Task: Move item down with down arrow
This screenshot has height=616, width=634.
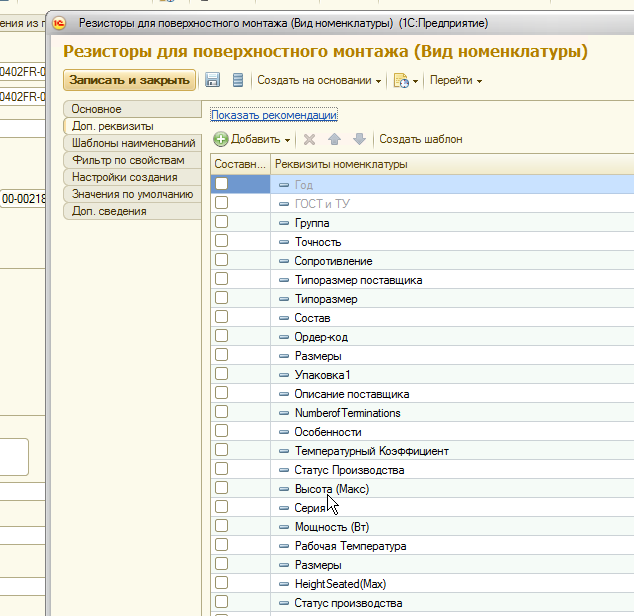Action: pyautogui.click(x=359, y=140)
